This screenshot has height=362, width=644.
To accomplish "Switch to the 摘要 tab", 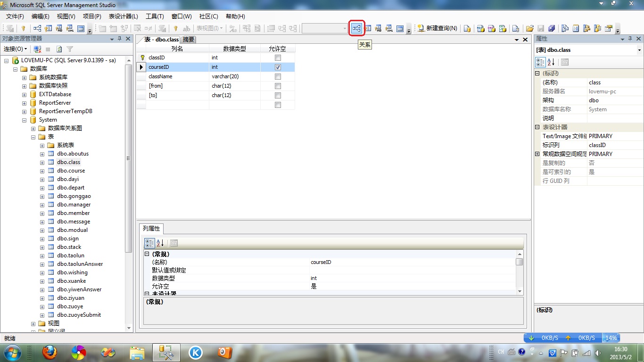I will point(188,40).
